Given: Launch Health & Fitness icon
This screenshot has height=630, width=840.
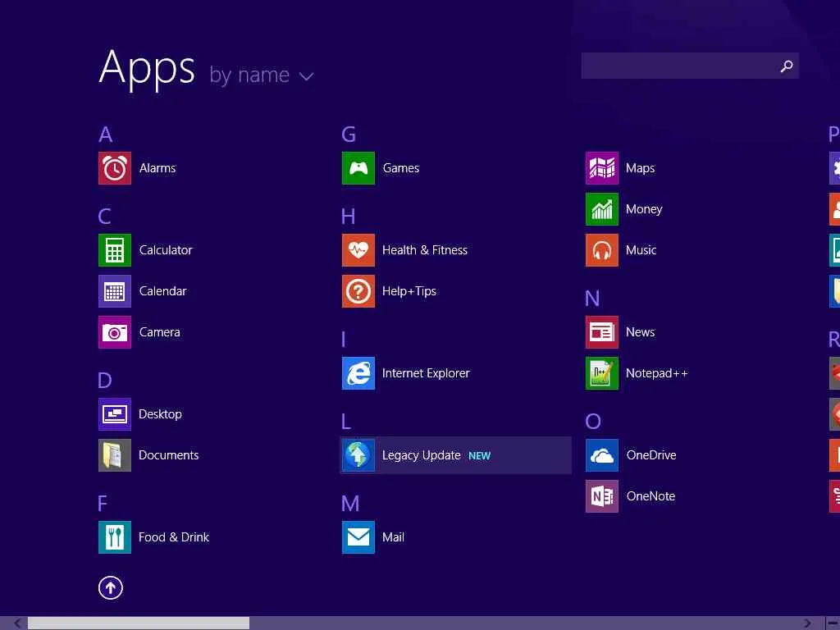Looking at the screenshot, I should (x=358, y=250).
